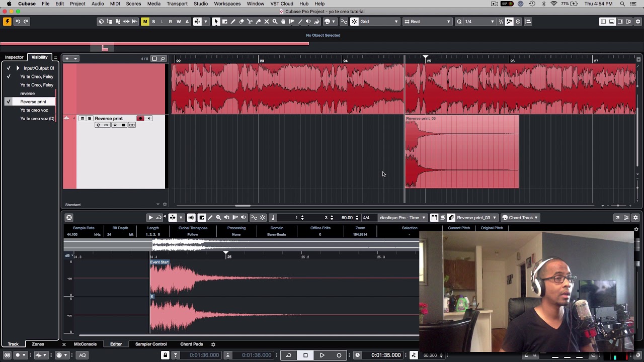Viewport: 644px width, 362px height.
Task: Open the macOS Wi-Fi status icon
Action: click(x=554, y=4)
